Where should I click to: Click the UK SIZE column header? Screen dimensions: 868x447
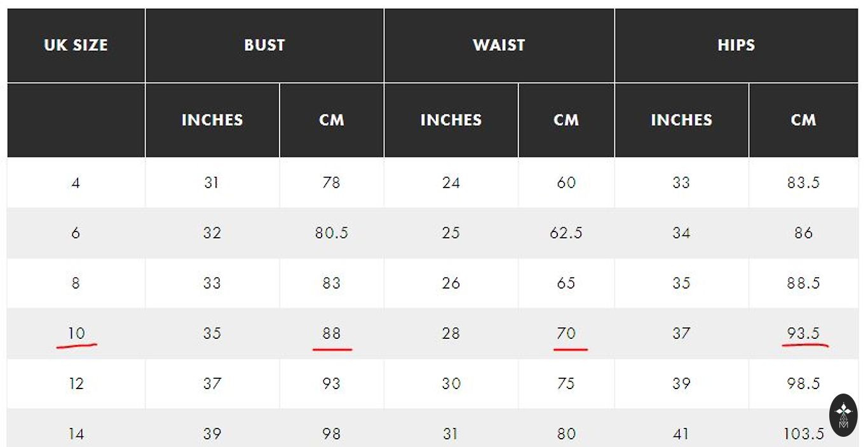(x=76, y=45)
